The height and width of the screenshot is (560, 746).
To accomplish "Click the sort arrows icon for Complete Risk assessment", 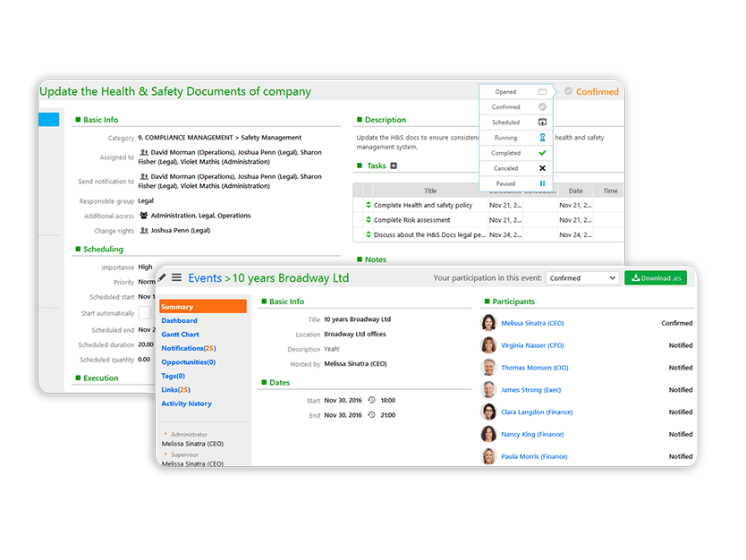I will pos(369,220).
